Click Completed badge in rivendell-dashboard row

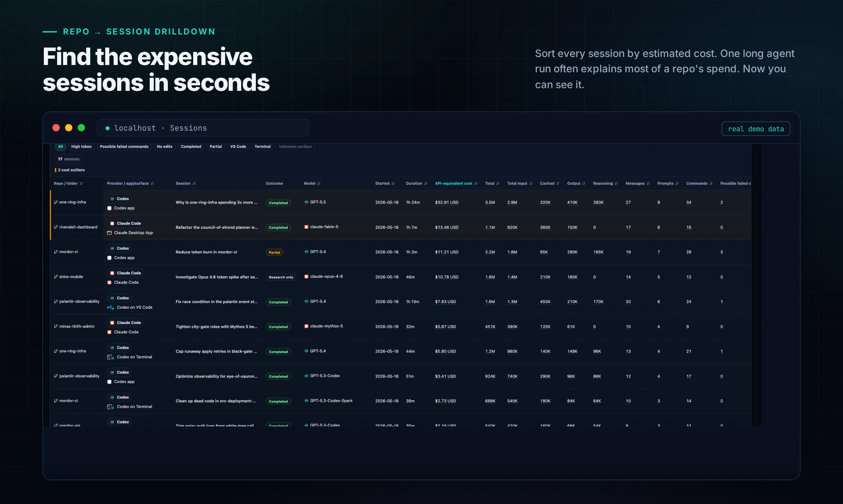(278, 227)
